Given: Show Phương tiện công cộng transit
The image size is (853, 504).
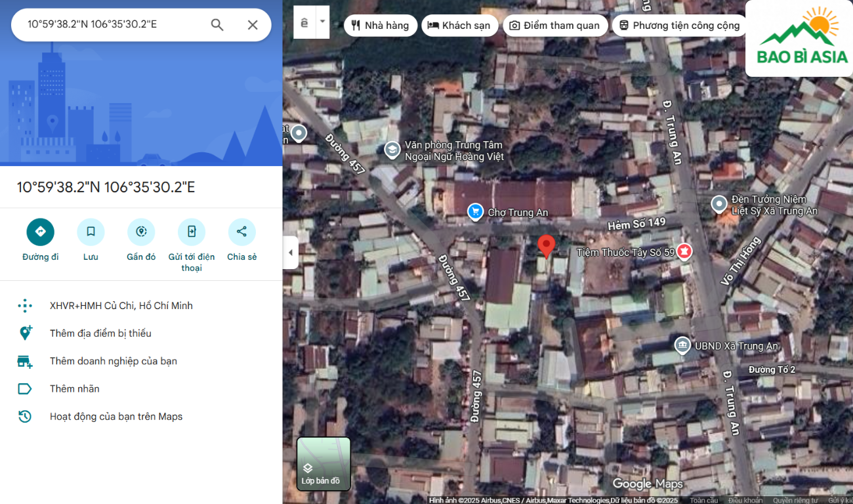Looking at the screenshot, I should click(x=679, y=26).
